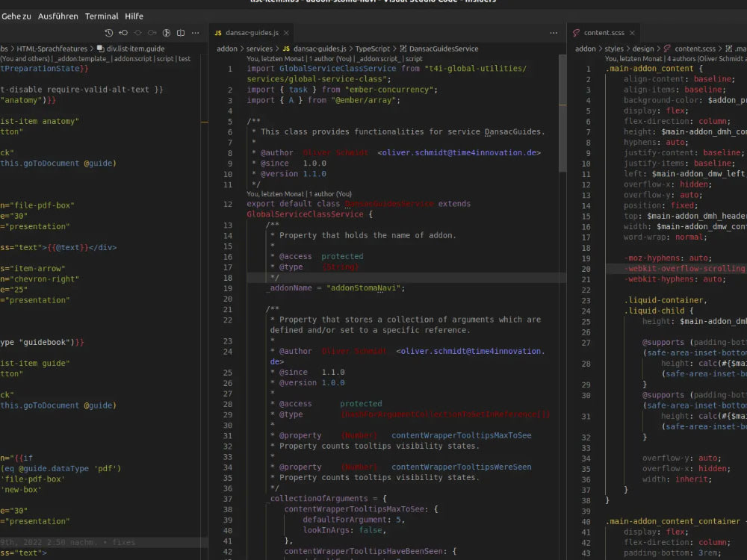The width and height of the screenshot is (747, 560).
Task: Click the Hilfe menu
Action: click(134, 16)
